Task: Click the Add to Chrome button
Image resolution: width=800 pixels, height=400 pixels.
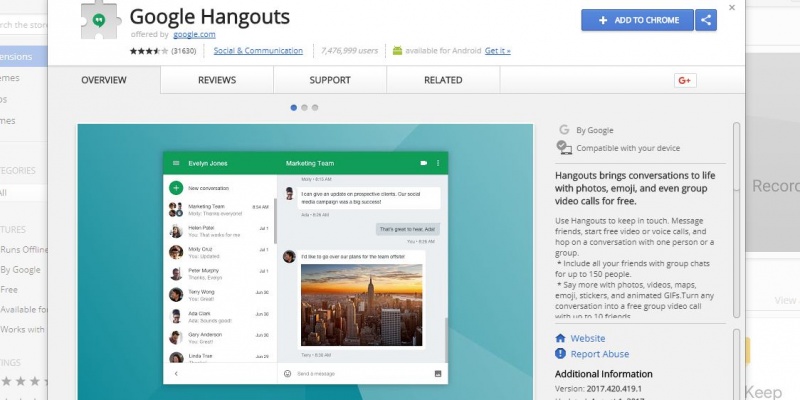Action: click(x=637, y=20)
